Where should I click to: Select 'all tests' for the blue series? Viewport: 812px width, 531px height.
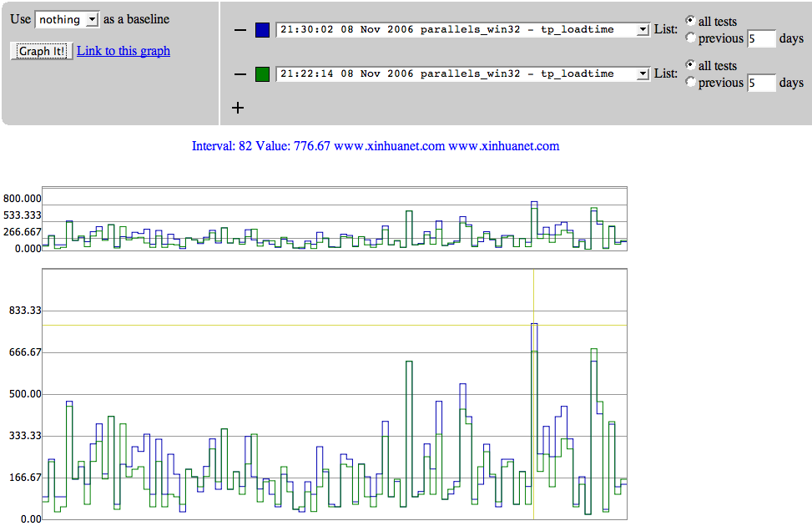(x=690, y=20)
